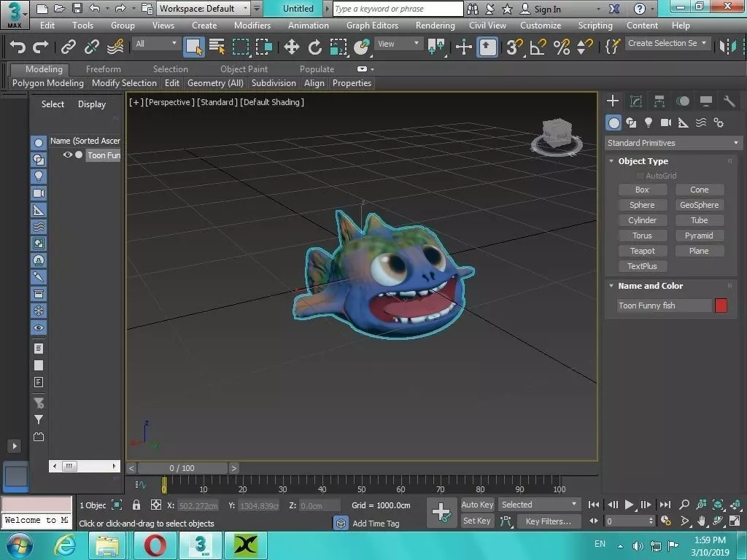Screen dimensions: 747x560
Task: Activate the Select and Link tool
Action: coord(68,47)
